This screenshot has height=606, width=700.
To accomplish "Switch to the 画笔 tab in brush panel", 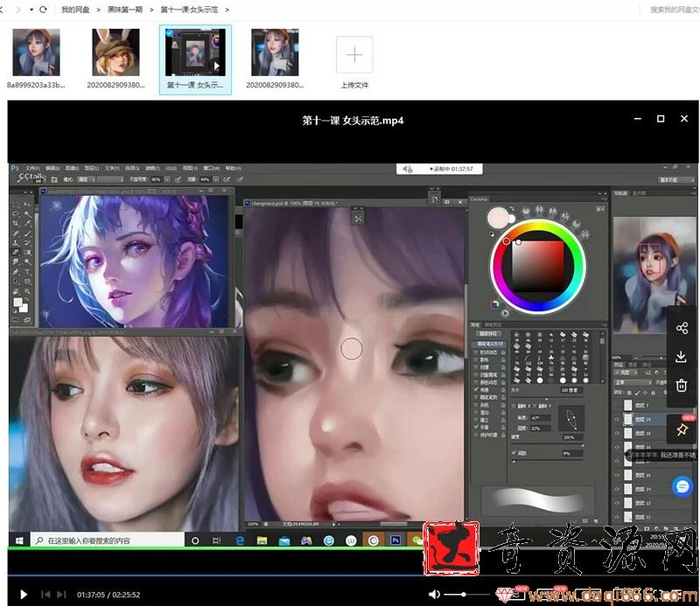I will (x=476, y=324).
